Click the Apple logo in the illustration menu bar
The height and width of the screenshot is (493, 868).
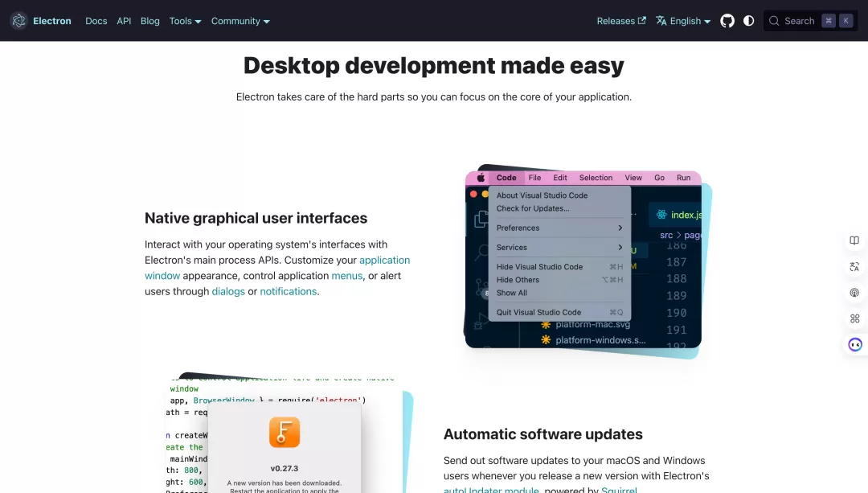[481, 178]
